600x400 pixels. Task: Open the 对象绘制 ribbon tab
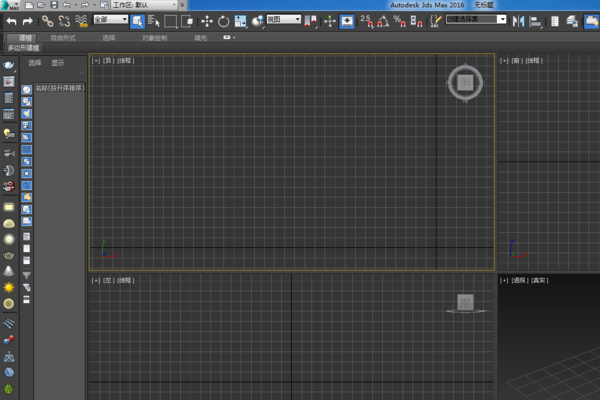coord(155,38)
